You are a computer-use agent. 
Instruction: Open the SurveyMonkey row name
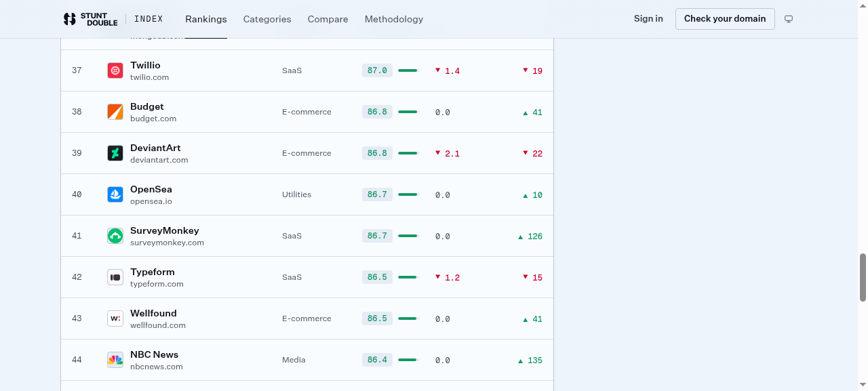[x=165, y=230]
